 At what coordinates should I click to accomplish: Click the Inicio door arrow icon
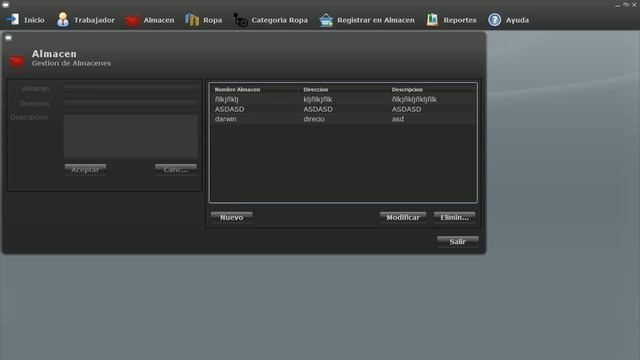click(13, 20)
